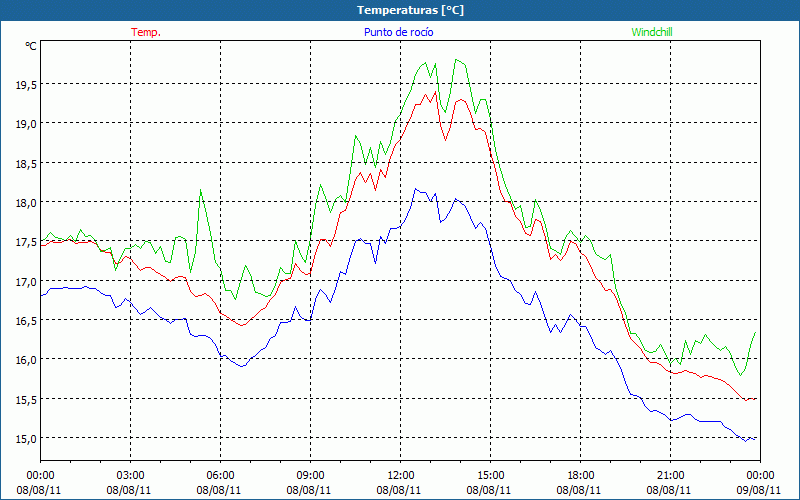Click the 06:00 time axis label
The image size is (800, 500).
click(x=220, y=476)
